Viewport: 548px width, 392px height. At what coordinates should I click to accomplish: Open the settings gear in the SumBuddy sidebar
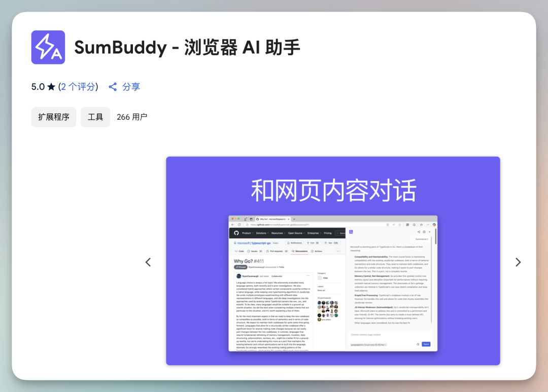click(424, 232)
